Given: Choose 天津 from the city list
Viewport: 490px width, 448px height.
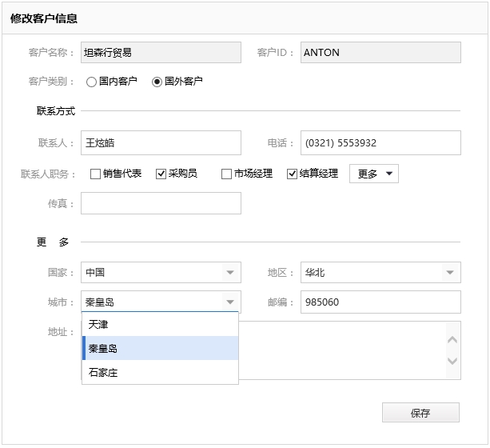Looking at the screenshot, I should [x=161, y=325].
